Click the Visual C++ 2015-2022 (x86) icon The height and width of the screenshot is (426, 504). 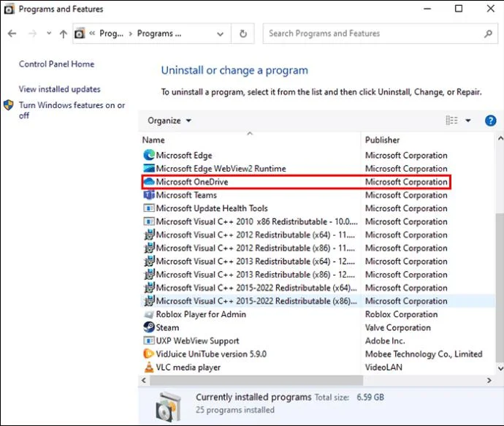point(149,301)
